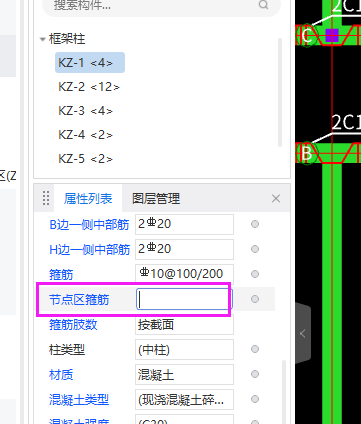Click the search magnifier icon
This screenshot has width=361, height=424.
(263, 5)
